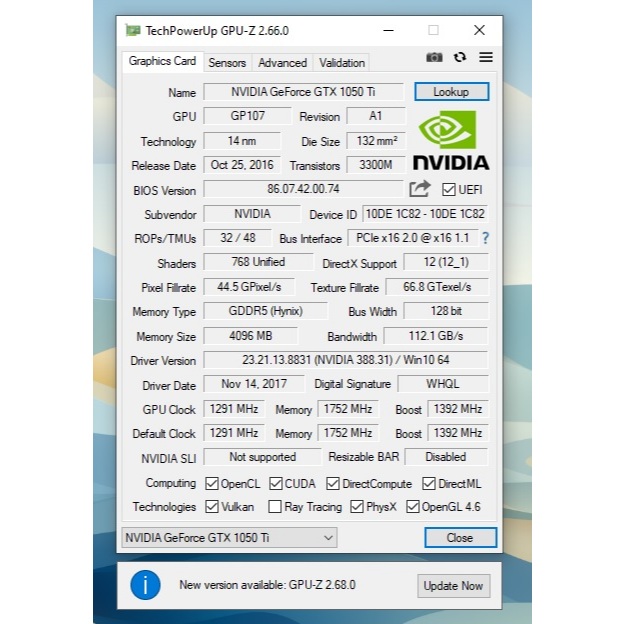Click the GPU Clock row Boost field
The height and width of the screenshot is (624, 624).
(458, 409)
